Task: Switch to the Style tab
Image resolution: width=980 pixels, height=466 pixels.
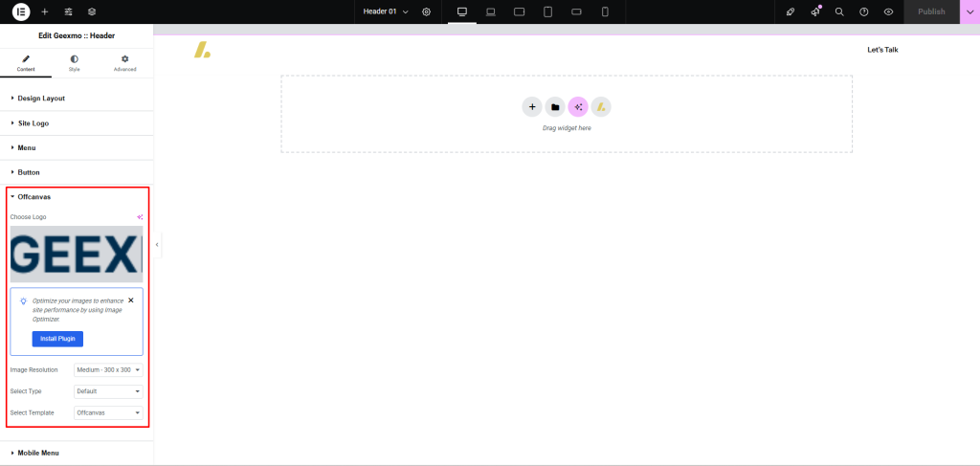Action: pyautogui.click(x=75, y=63)
